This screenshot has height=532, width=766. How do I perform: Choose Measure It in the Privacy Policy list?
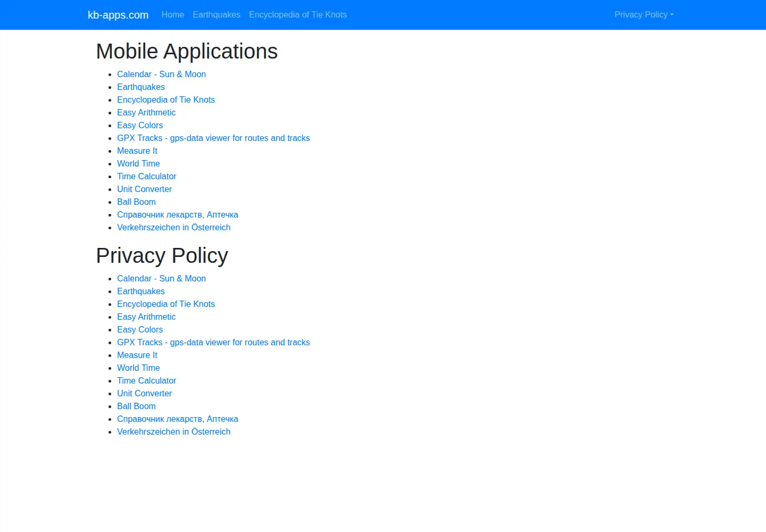click(137, 355)
